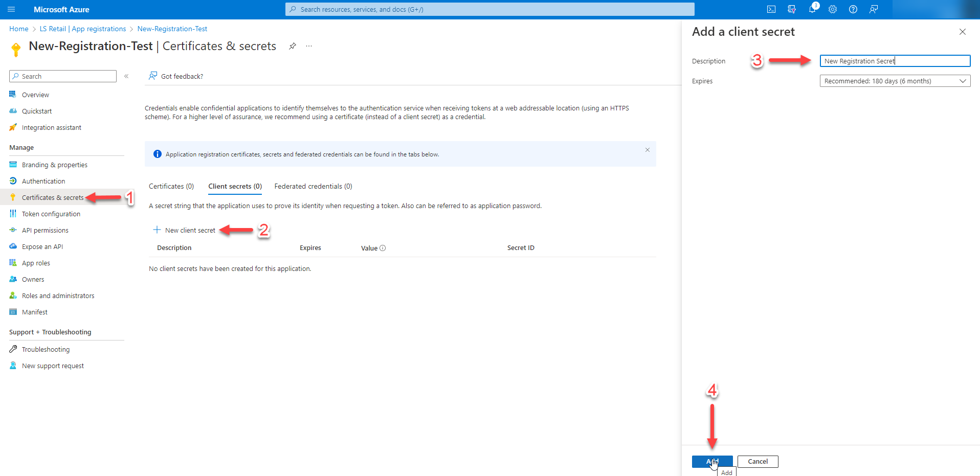This screenshot has width=980, height=476.
Task: Dismiss the information banner
Action: (x=647, y=150)
